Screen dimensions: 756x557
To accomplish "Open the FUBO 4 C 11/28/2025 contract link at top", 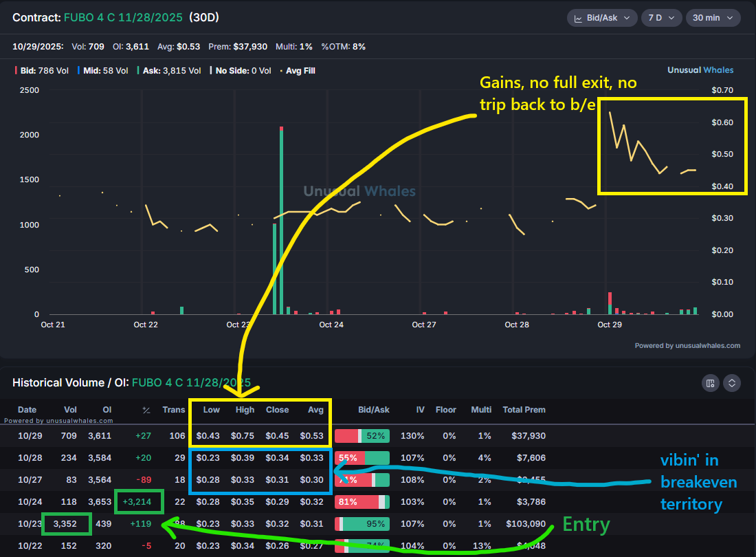I will [123, 17].
